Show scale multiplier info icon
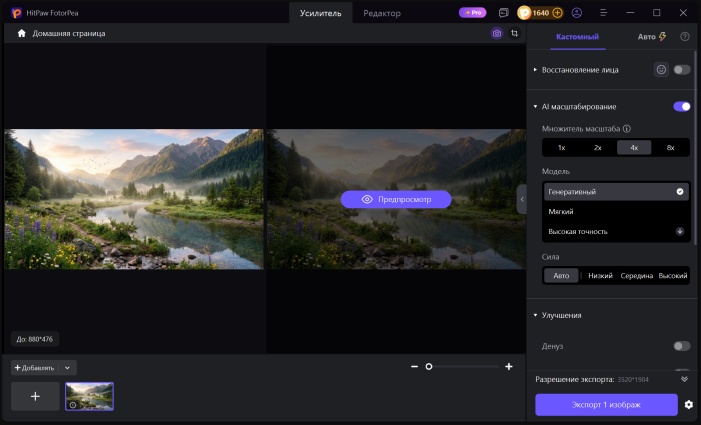This screenshot has width=701, height=425. tap(627, 129)
